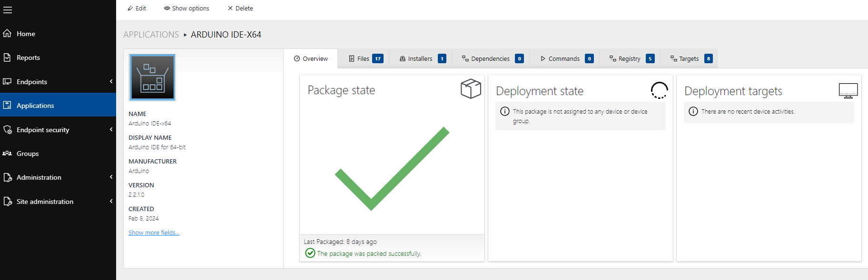Go back to APPLICATIONS breadcrumb
Viewport: 868px width, 280px height.
click(151, 35)
